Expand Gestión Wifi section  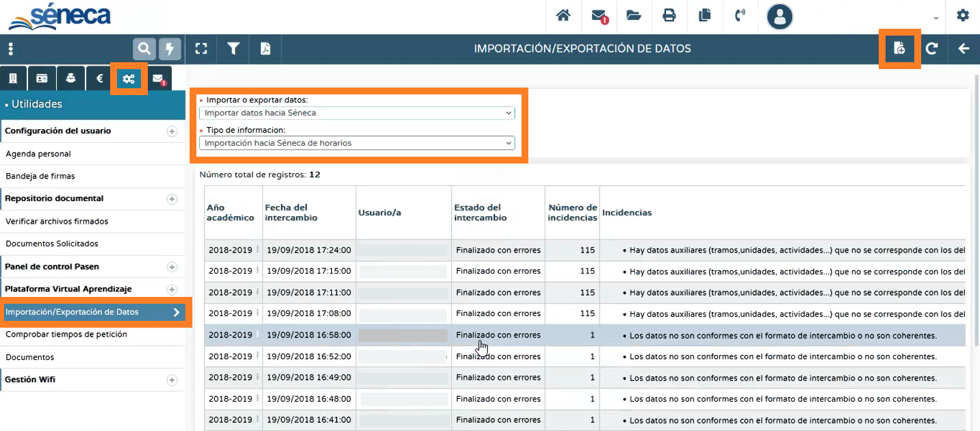[172, 380]
